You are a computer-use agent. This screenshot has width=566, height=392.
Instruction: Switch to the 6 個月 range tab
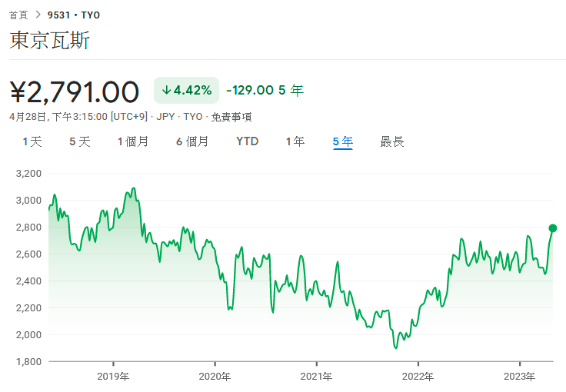pos(192,141)
